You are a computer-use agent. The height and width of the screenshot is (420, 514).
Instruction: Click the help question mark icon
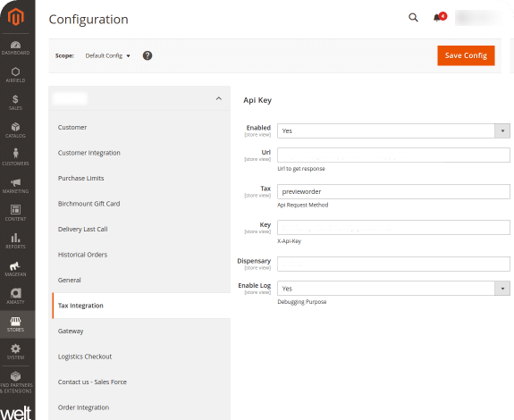click(147, 55)
